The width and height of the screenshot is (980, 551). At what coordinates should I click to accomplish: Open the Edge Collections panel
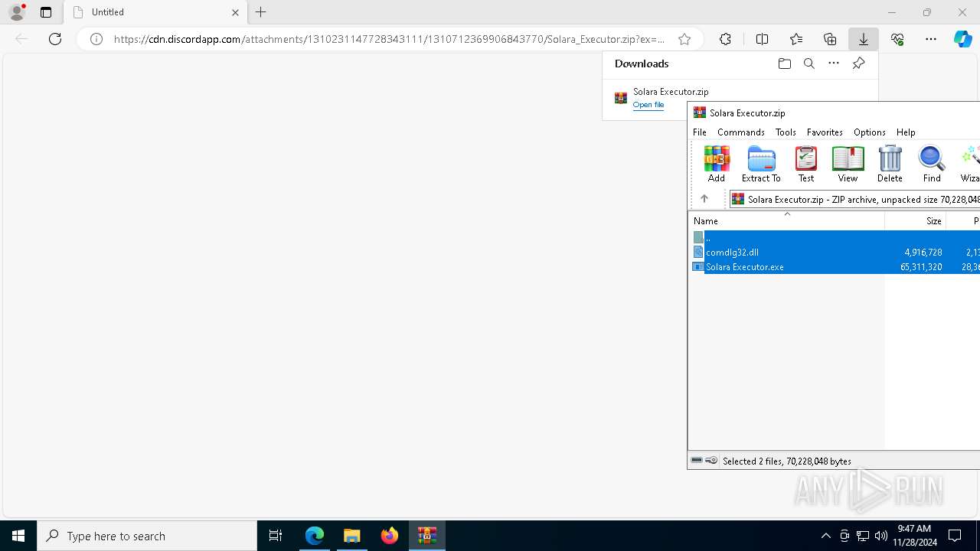pos(830,39)
